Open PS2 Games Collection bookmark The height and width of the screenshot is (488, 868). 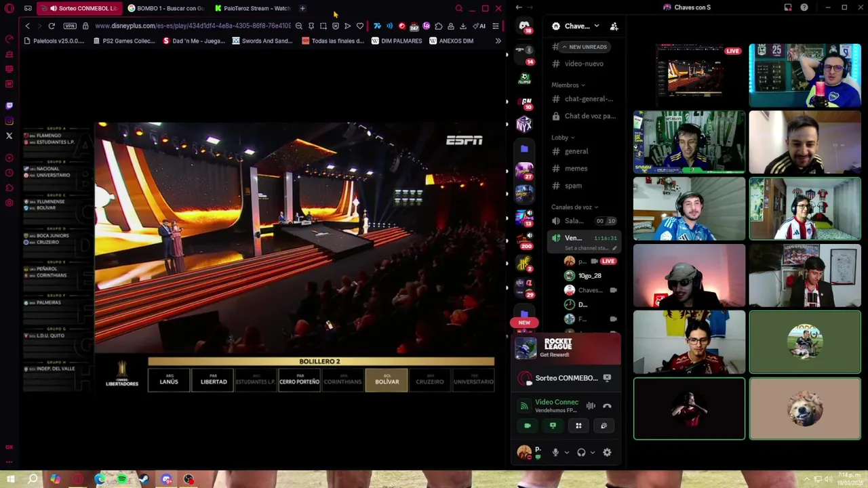pos(123,41)
